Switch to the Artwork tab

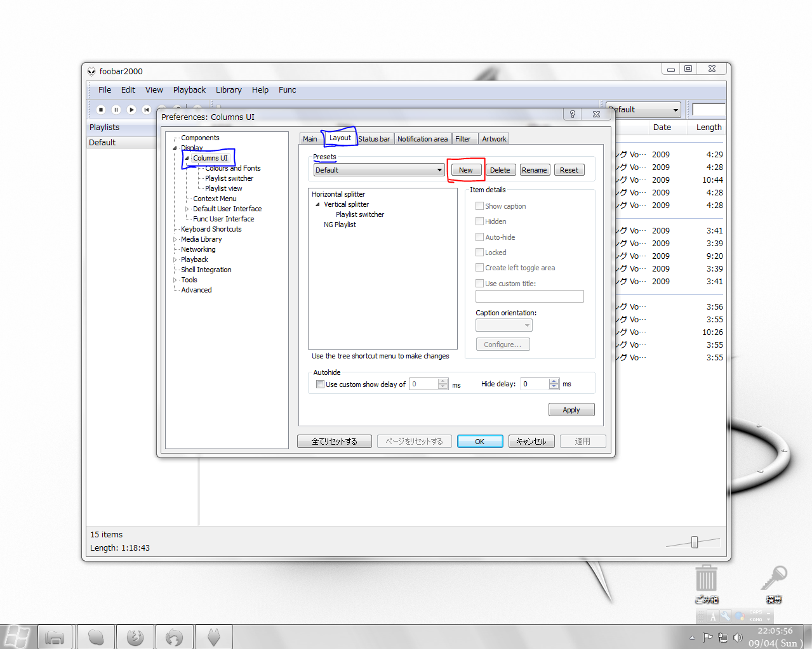[494, 139]
